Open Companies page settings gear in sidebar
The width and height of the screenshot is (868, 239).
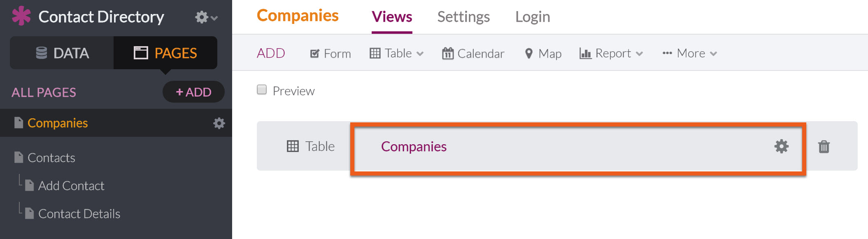click(x=219, y=123)
